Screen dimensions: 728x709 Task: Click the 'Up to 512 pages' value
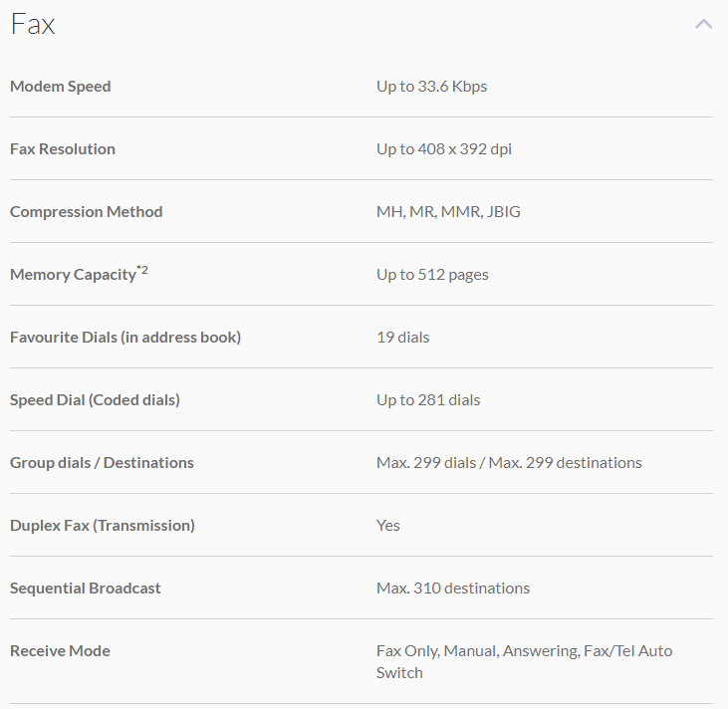coord(432,275)
